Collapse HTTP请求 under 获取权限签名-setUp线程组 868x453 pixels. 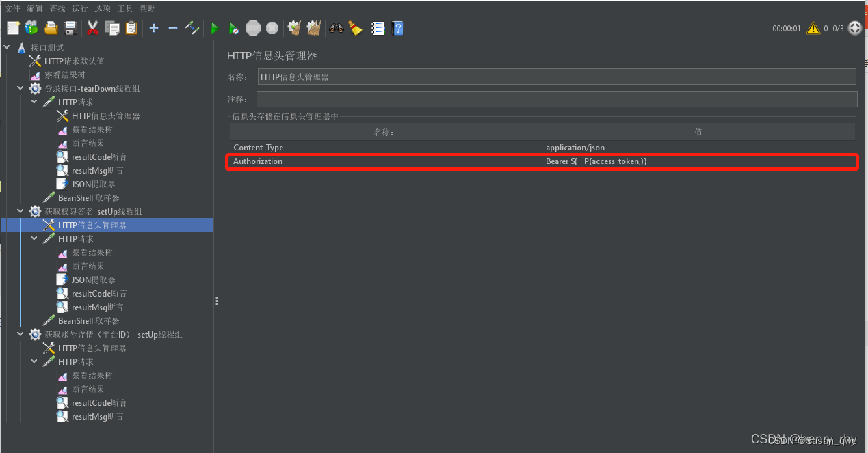34,238
